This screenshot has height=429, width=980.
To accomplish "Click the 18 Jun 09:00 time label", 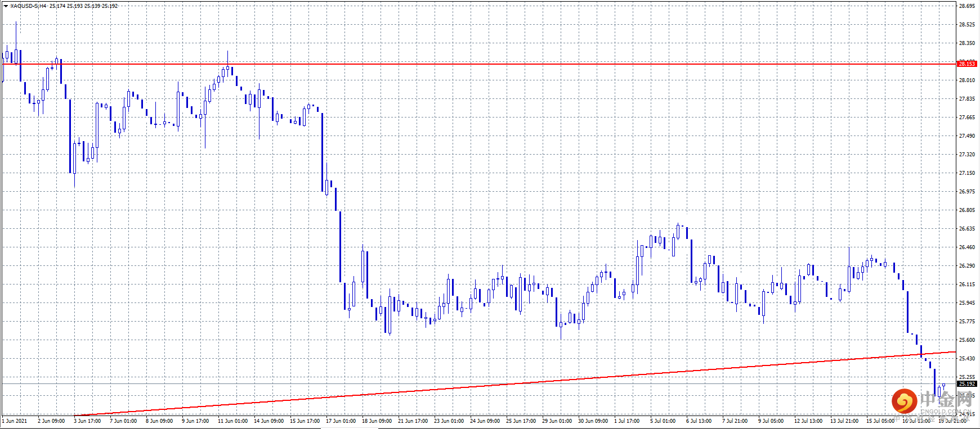I will (377, 421).
